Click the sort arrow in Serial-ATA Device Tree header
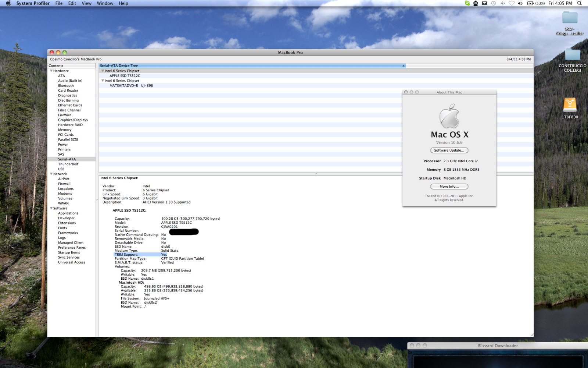 (x=403, y=66)
